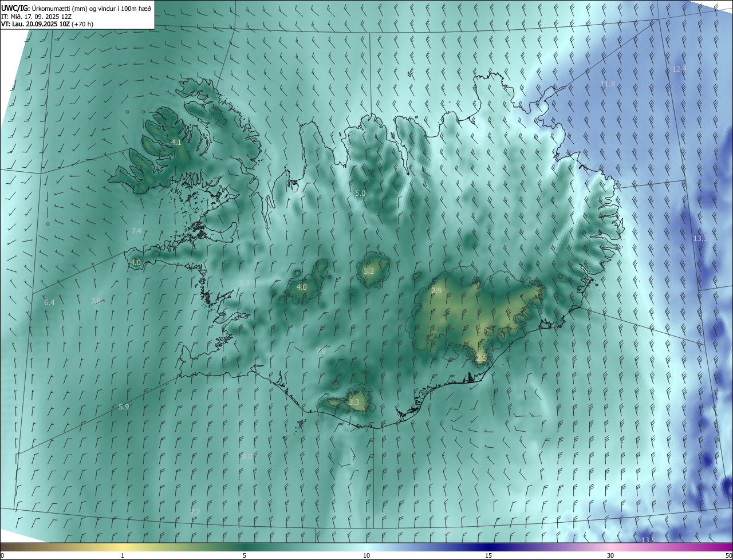Click the 13.5 value label

[x=648, y=540]
